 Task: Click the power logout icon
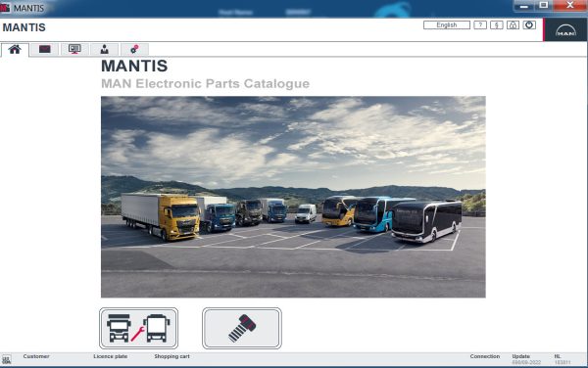coord(529,25)
